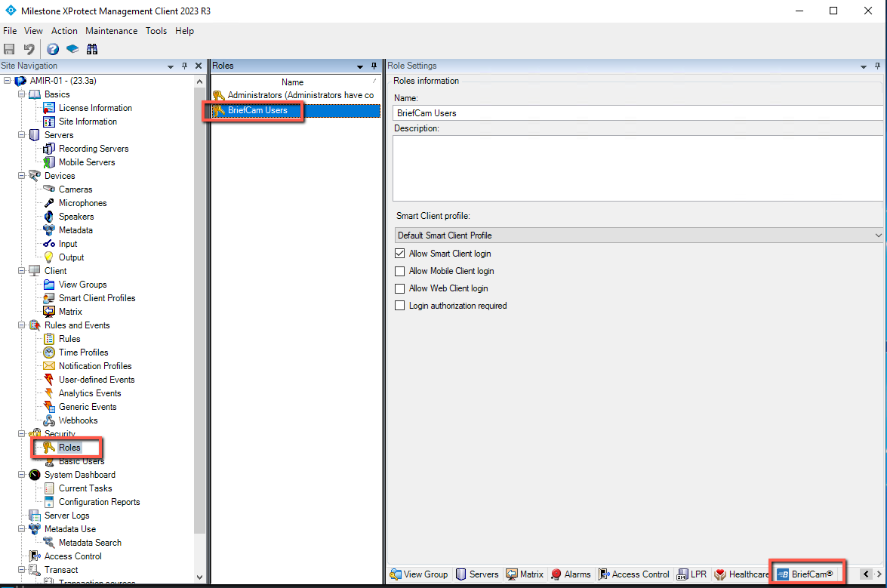Pin the Roles panel with pushpin

[x=374, y=66]
